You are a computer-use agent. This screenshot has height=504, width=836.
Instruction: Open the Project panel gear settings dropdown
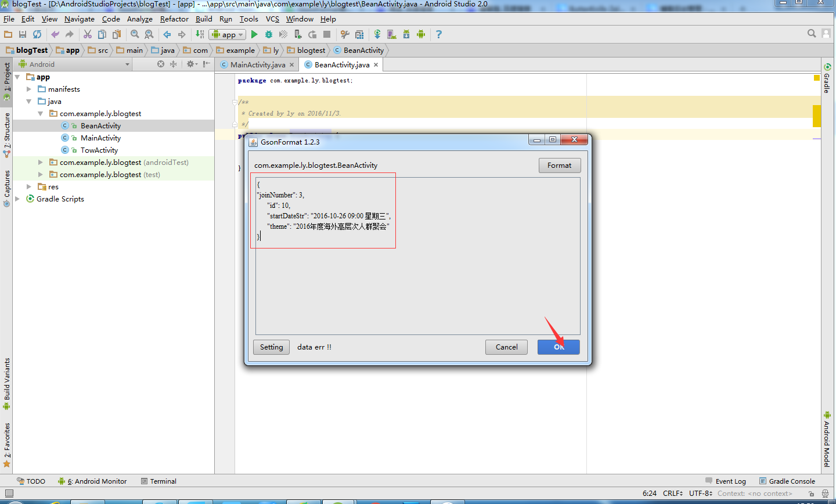[191, 64]
